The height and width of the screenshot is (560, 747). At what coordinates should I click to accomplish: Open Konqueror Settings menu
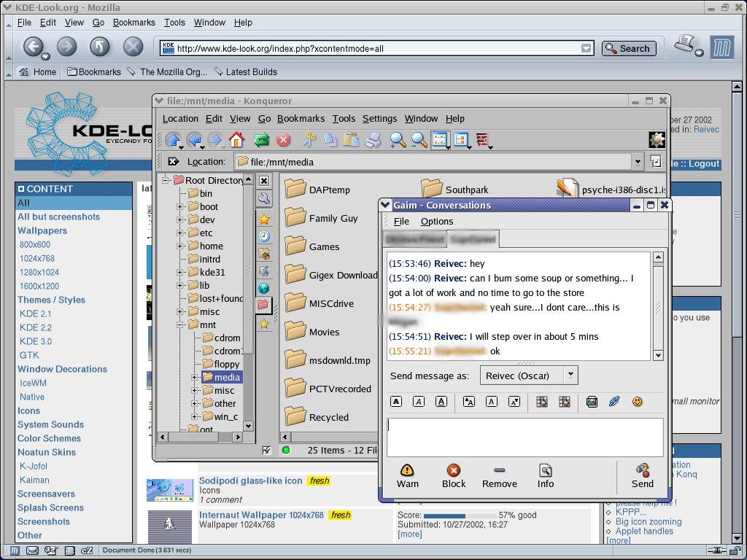pos(379,119)
